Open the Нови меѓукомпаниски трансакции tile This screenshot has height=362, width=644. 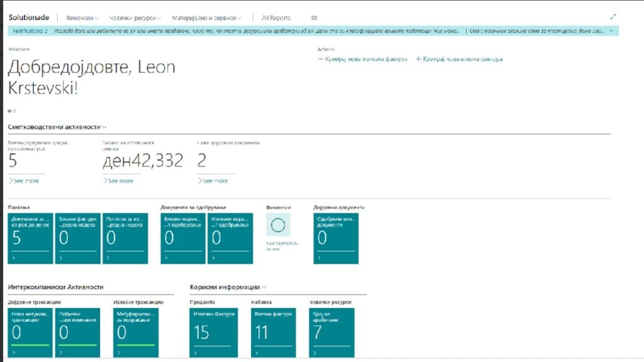30,333
